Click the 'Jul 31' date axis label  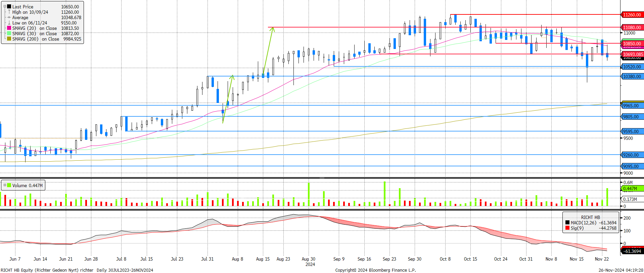click(x=207, y=259)
